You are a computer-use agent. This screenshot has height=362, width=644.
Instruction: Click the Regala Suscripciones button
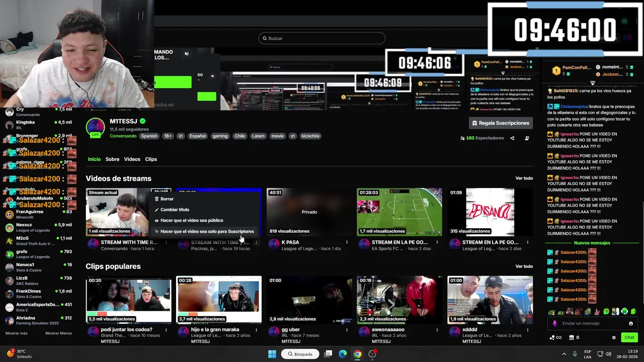[501, 123]
